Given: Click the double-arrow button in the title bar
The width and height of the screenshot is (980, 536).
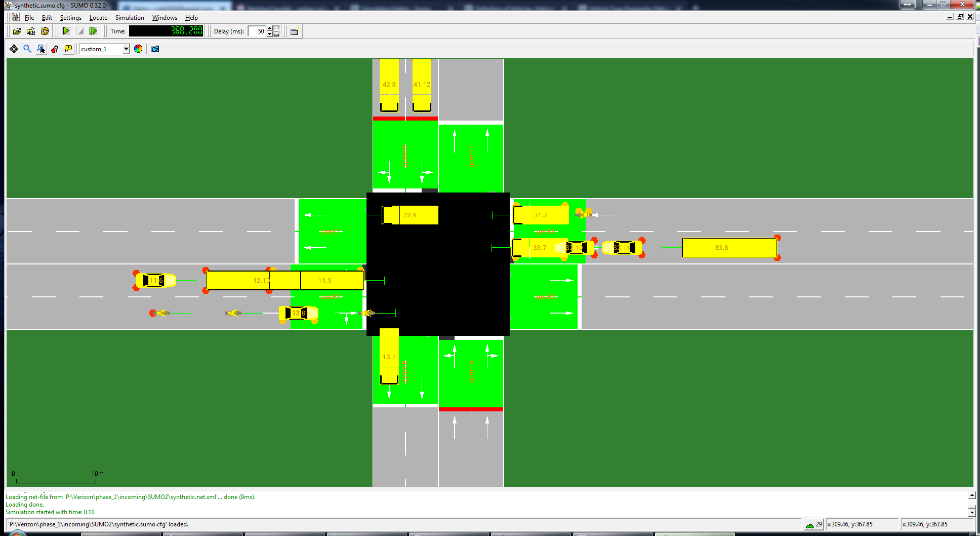Looking at the screenshot, I should pos(908,5).
